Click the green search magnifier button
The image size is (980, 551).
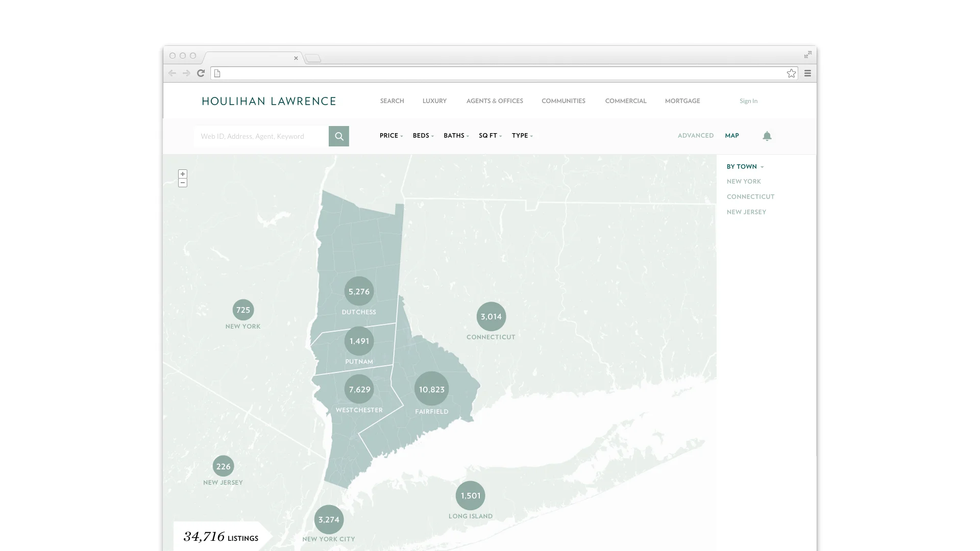338,136
